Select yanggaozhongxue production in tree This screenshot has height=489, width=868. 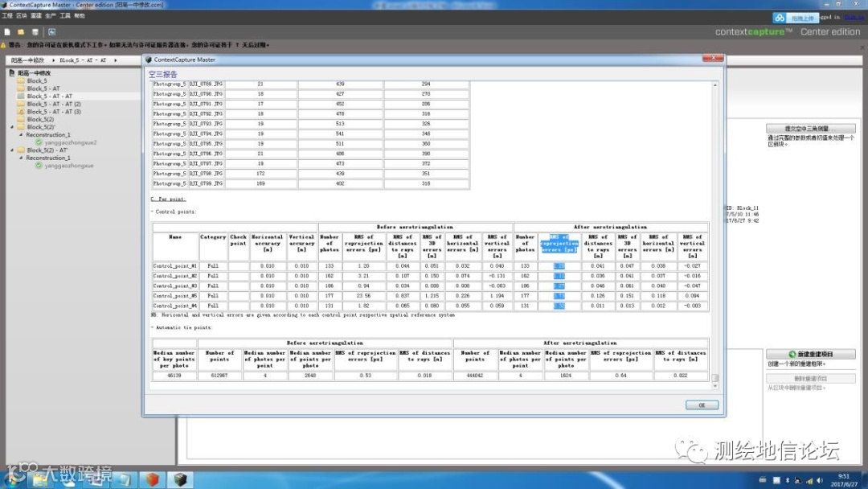tap(68, 166)
